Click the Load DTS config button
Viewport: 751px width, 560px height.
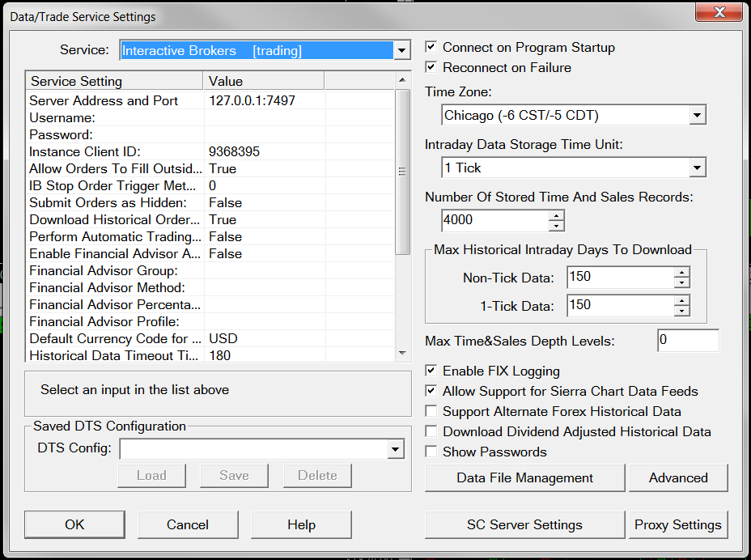click(151, 475)
